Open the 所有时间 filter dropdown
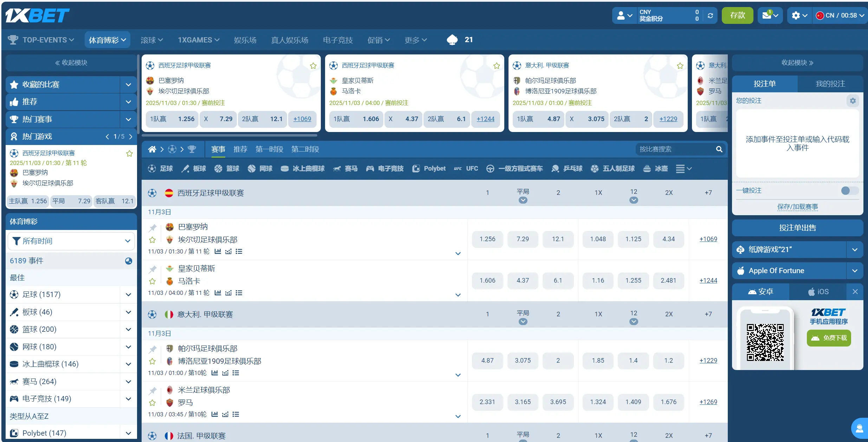Viewport: 868px width, 442px height. coord(71,241)
